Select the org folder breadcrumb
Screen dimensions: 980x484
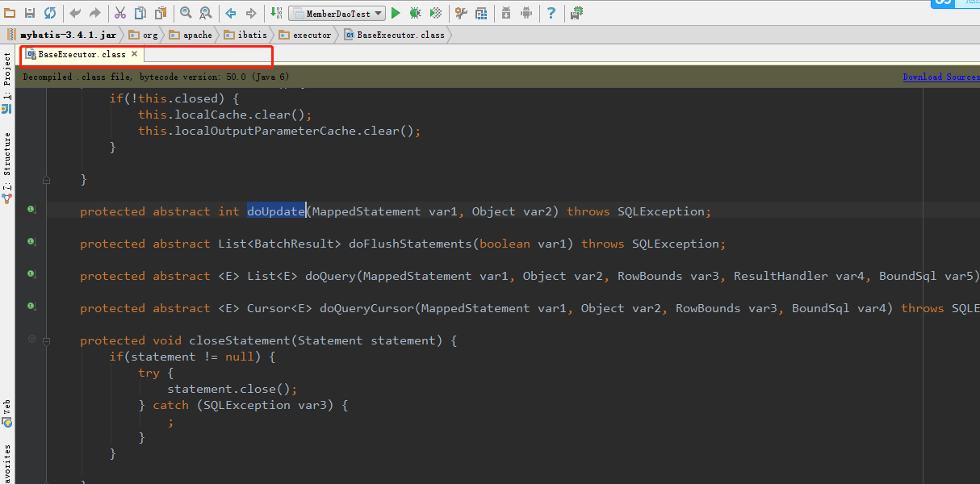144,35
